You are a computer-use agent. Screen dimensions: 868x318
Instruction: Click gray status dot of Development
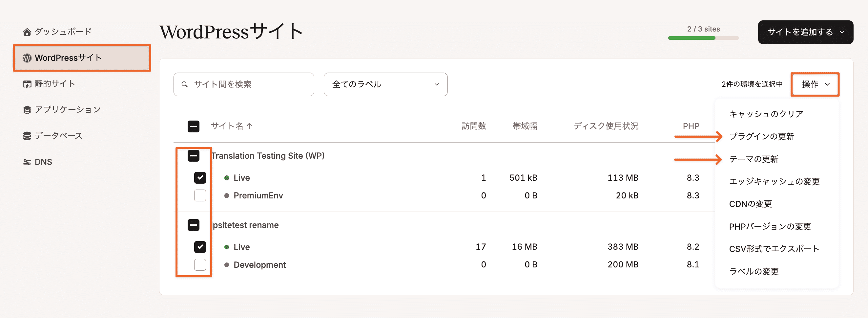click(227, 265)
